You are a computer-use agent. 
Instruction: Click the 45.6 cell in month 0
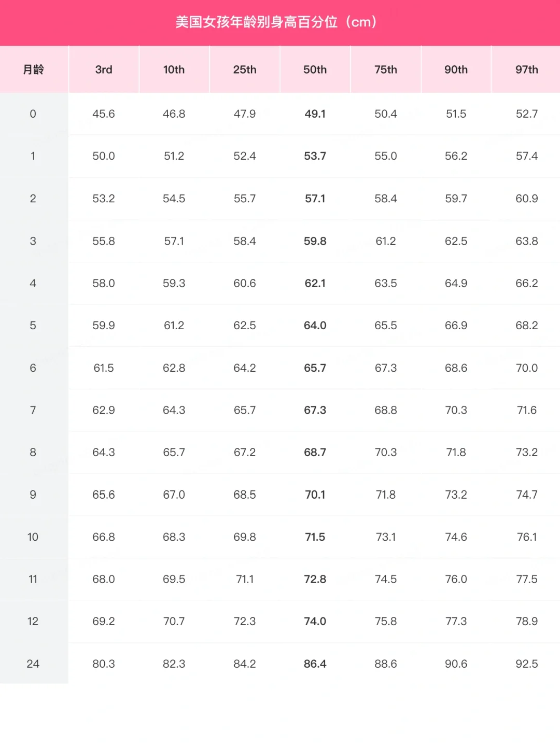(104, 114)
